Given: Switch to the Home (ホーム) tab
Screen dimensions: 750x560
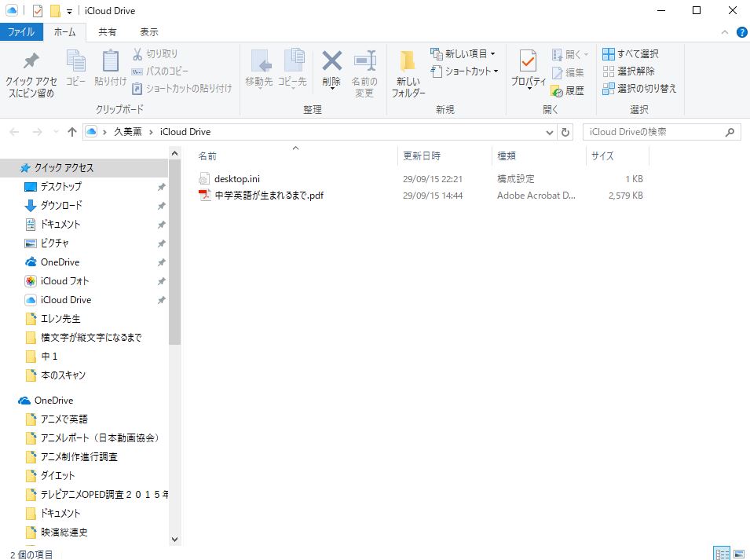Looking at the screenshot, I should [x=64, y=32].
